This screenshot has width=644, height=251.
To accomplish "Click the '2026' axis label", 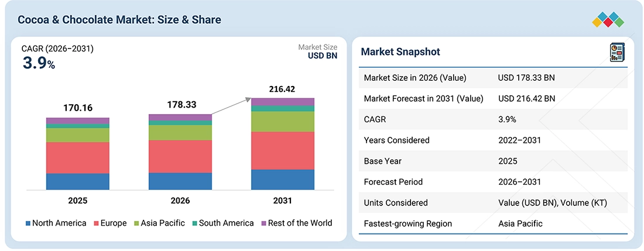I will click(x=180, y=201).
